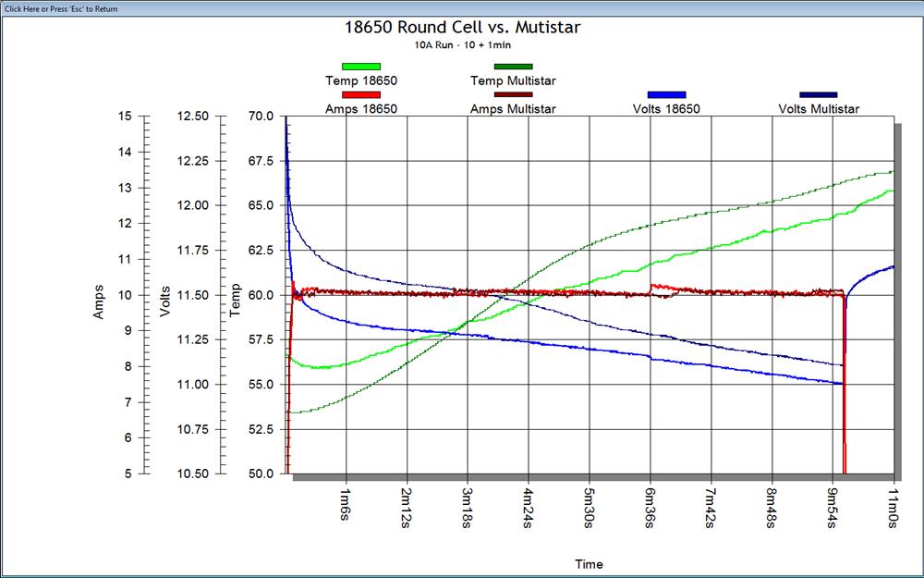Click the '11.50' Volts axis value
This screenshot has width=924, height=578.
click(193, 295)
